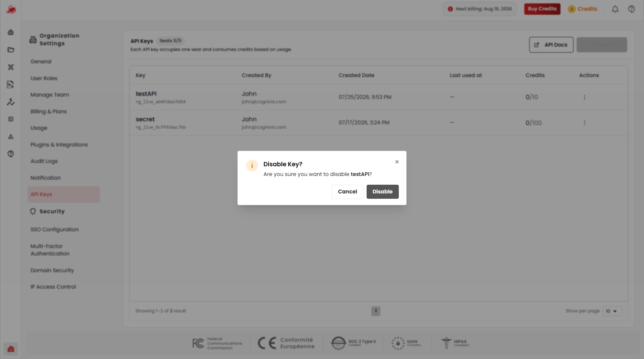
Task: Click the Last used at column header
Action: [x=466, y=75]
